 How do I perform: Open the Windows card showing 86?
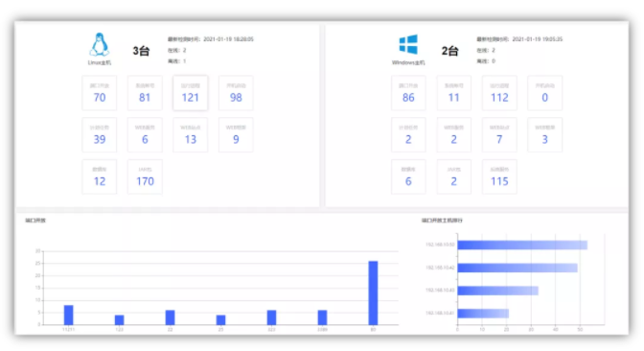[408, 93]
